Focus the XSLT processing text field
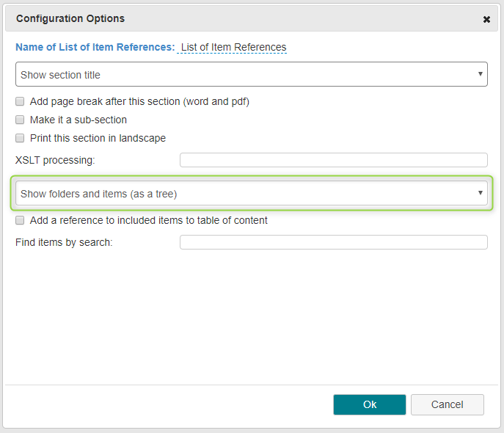 coord(334,160)
